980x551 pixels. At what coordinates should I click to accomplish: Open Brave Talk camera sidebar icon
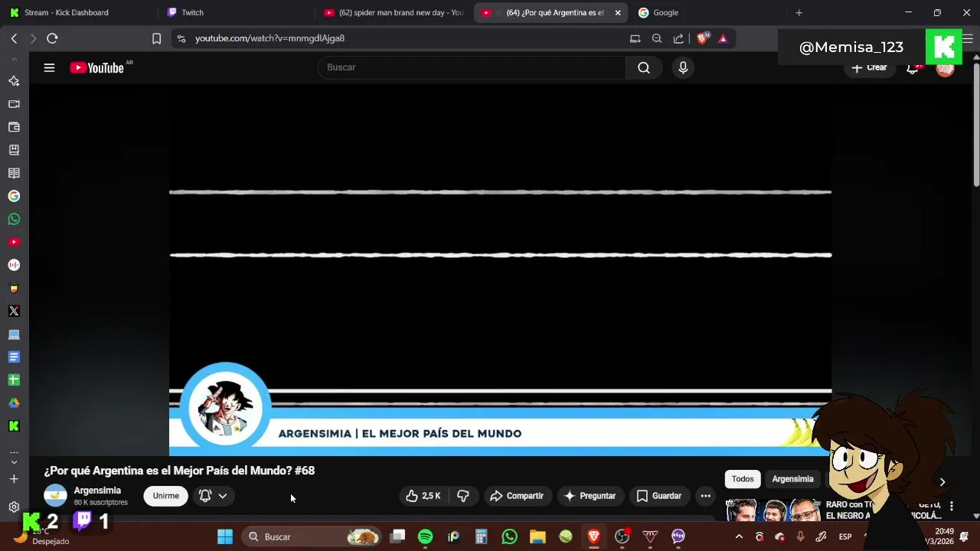14,104
